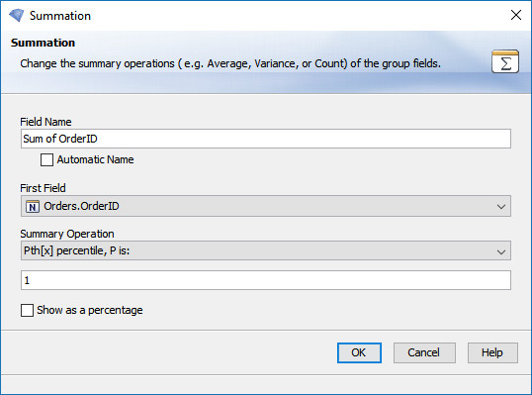Click the Show as a percentage label
The width and height of the screenshot is (532, 395).
90,310
